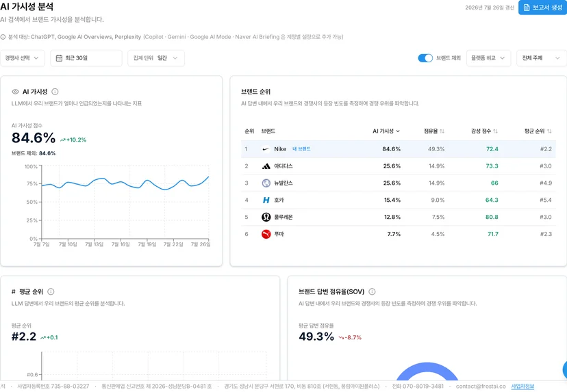The width and height of the screenshot is (567, 392).
Task: Click the document icon on 보고서 생성 button
Action: tap(527, 8)
